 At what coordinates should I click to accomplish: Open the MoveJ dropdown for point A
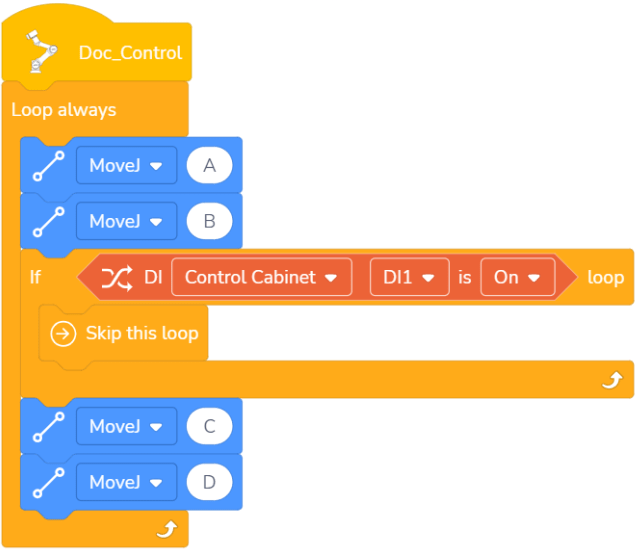pos(126,165)
